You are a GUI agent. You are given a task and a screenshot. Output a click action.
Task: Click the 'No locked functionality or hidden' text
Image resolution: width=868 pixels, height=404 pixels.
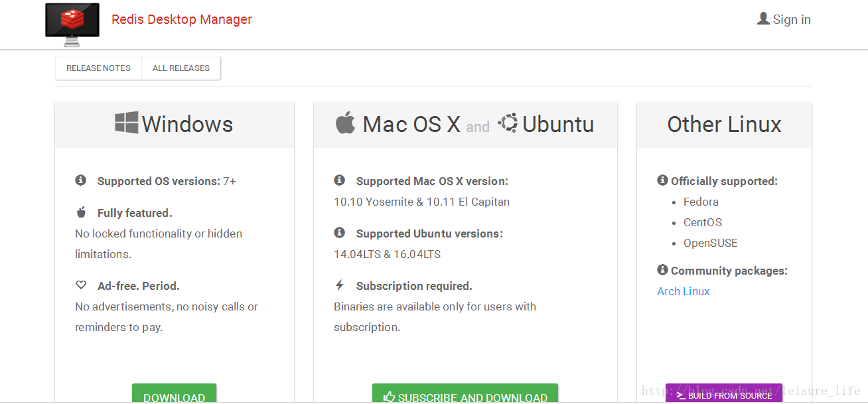tap(159, 234)
